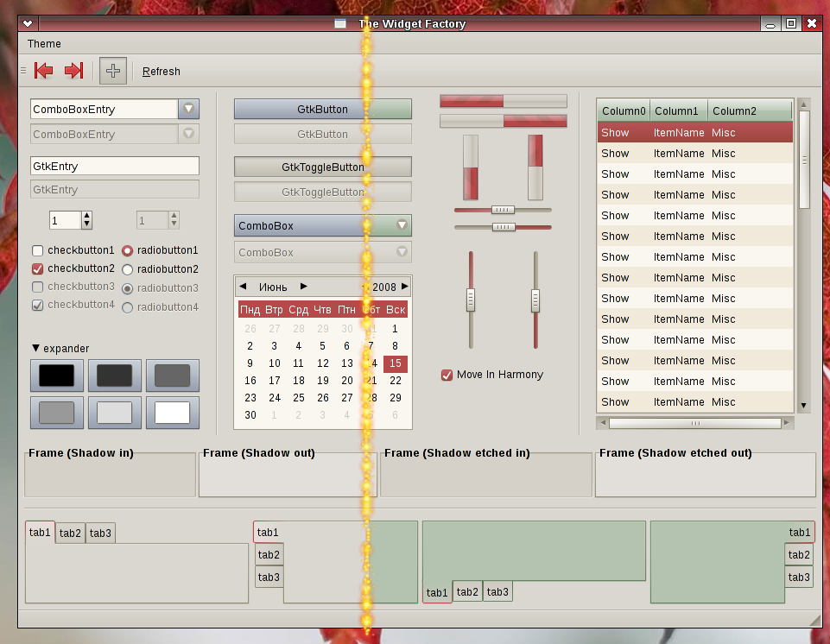This screenshot has height=644, width=830.
Task: Select radiobutton2
Action: click(127, 269)
